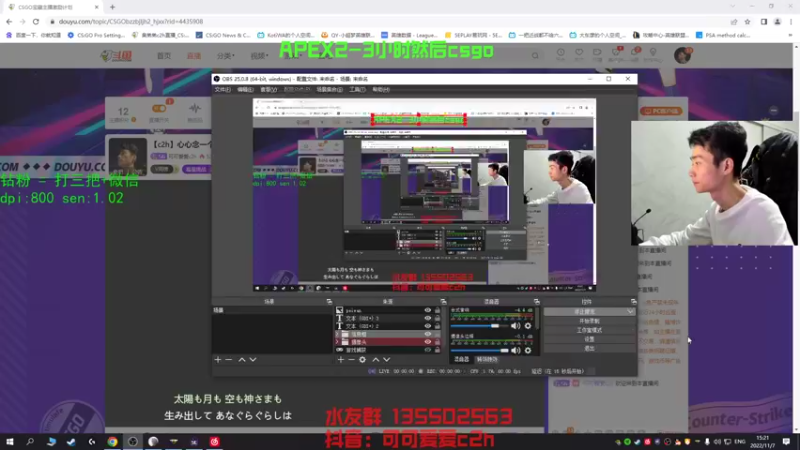Adjust volume slider of the -0.1 dB mixer channel

(480, 351)
